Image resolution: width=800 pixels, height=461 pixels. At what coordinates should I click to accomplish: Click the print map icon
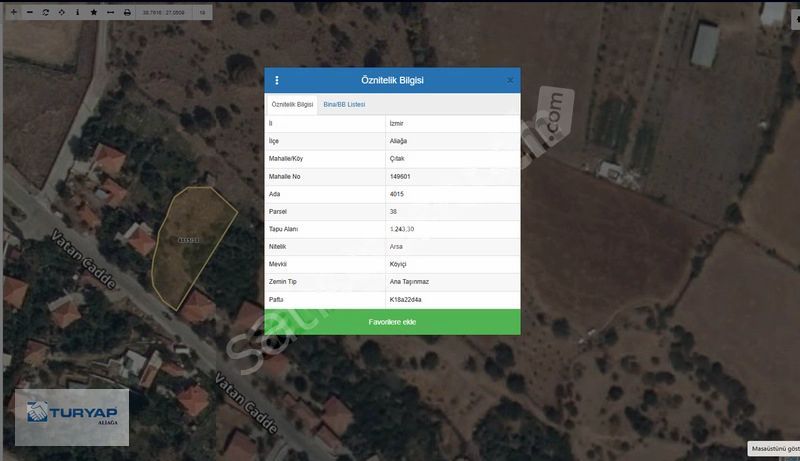point(126,12)
